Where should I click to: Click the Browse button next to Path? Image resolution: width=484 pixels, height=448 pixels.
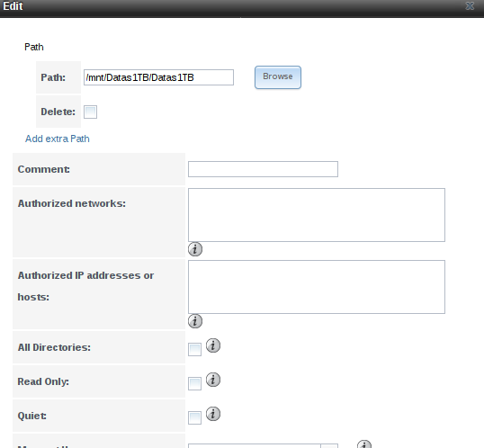278,77
